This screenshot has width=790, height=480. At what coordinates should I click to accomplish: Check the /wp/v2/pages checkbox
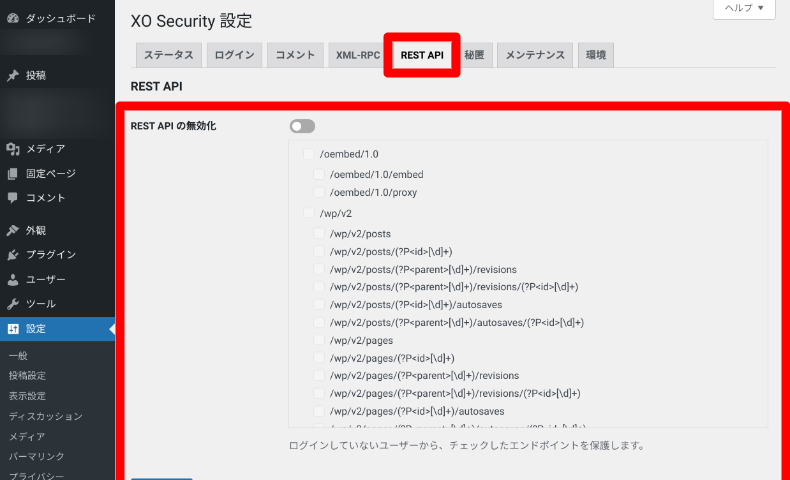(319, 340)
